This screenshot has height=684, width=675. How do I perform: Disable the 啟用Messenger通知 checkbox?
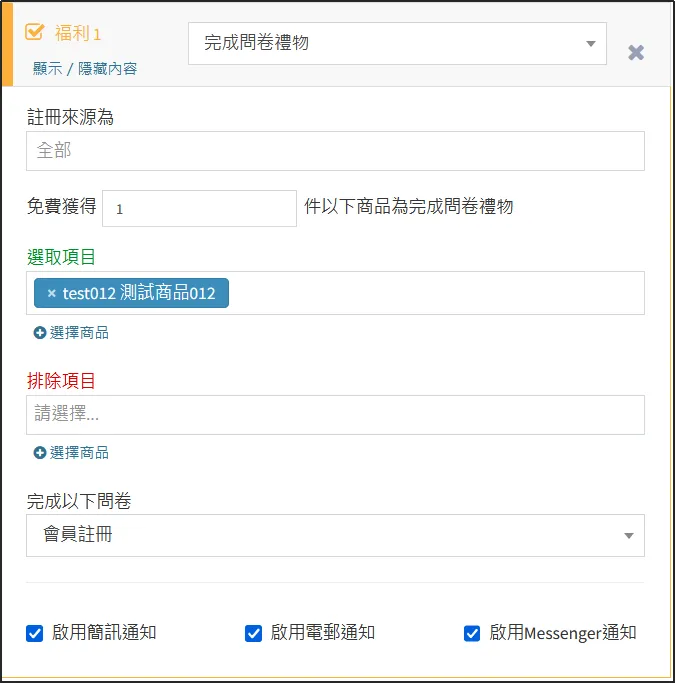point(473,633)
